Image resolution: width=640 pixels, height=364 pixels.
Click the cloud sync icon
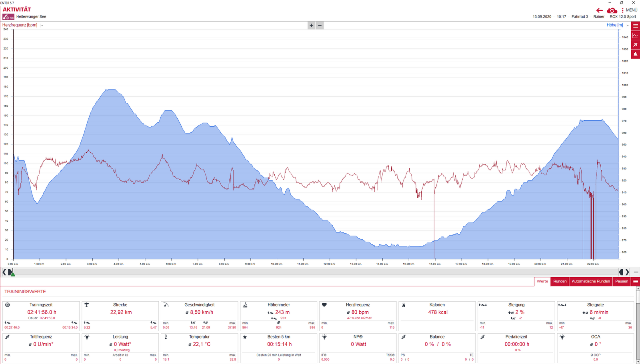[612, 10]
